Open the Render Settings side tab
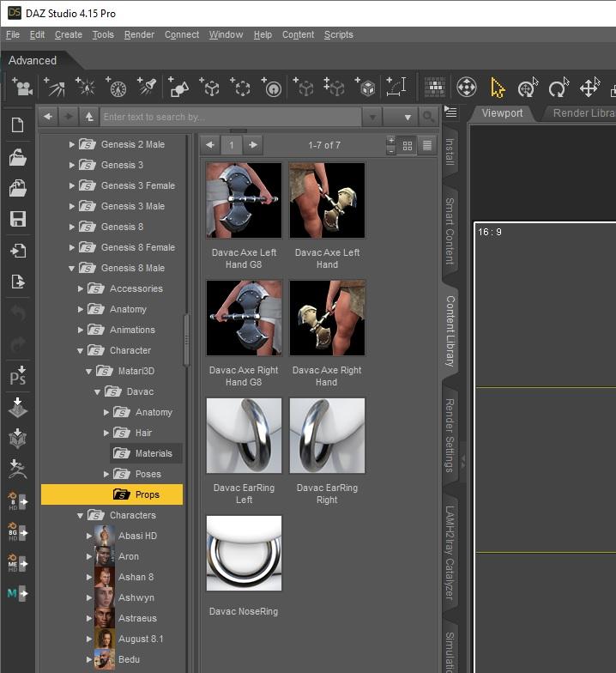This screenshot has width=616, height=673. (x=450, y=435)
